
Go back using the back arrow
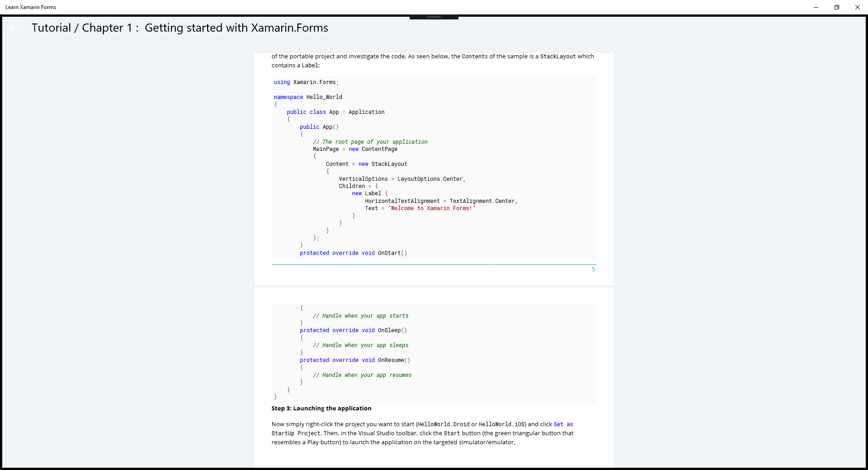[13, 28]
